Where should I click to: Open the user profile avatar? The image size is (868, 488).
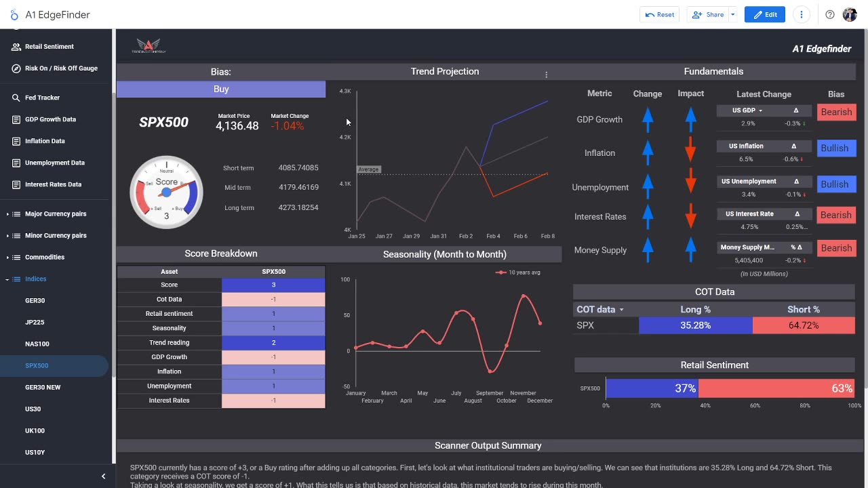(x=850, y=15)
